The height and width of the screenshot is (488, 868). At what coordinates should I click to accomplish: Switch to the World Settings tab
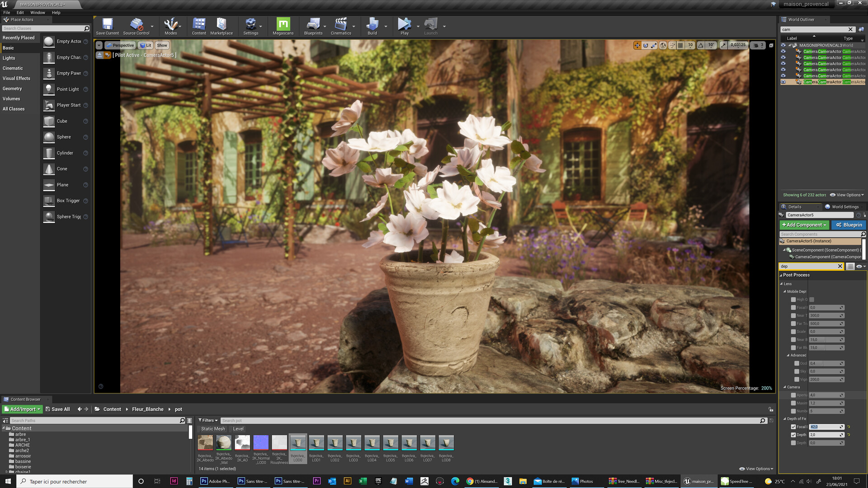(x=844, y=207)
